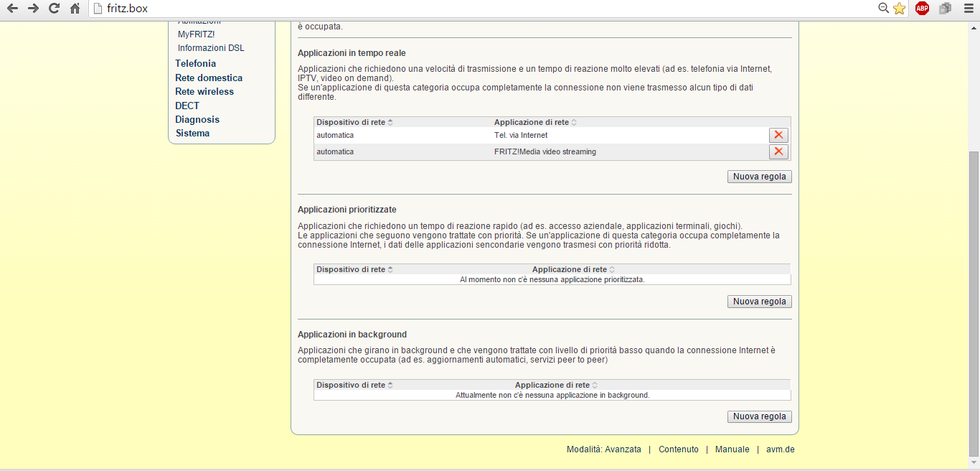Add Nuova regola for real-time applications
This screenshot has width=980, height=471.
[x=759, y=177]
